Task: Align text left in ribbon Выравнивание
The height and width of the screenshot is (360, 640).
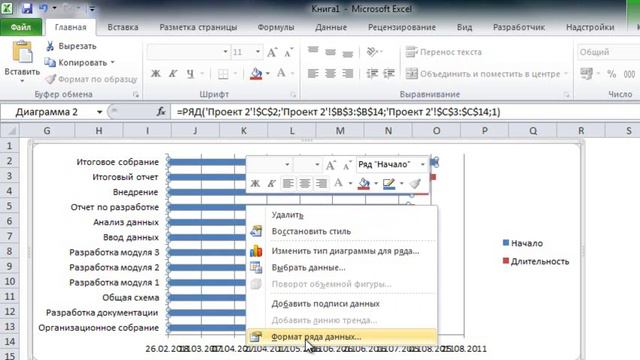Action: [313, 74]
